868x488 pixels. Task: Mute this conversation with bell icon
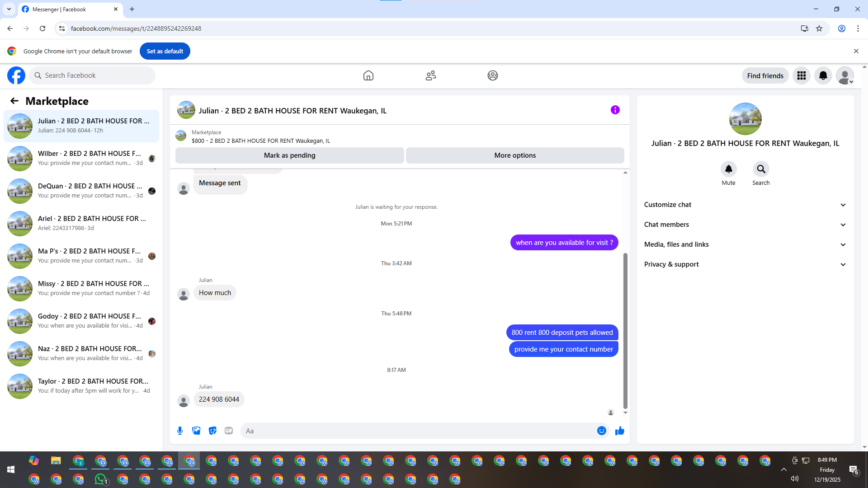[x=728, y=169]
